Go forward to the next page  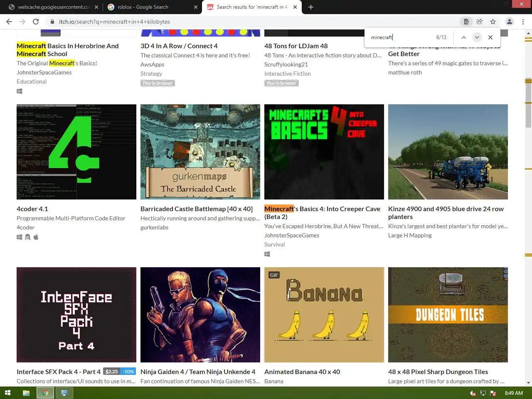(22, 22)
